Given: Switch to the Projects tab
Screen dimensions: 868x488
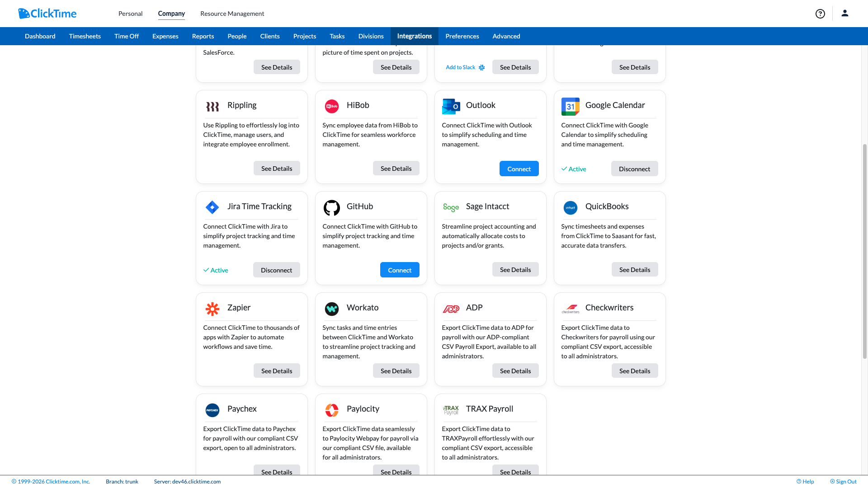Looking at the screenshot, I should click(x=305, y=36).
